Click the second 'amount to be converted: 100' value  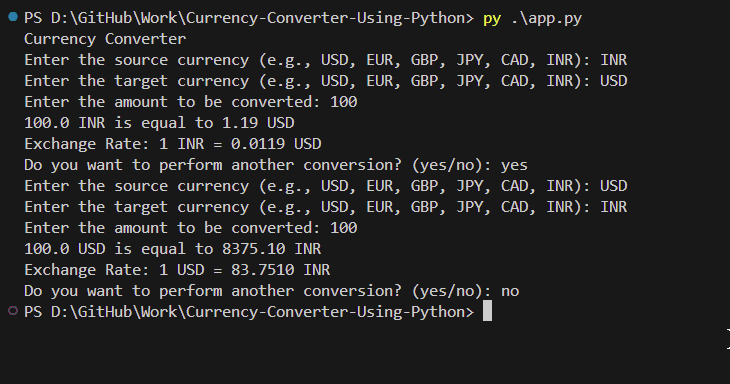pyautogui.click(x=344, y=228)
